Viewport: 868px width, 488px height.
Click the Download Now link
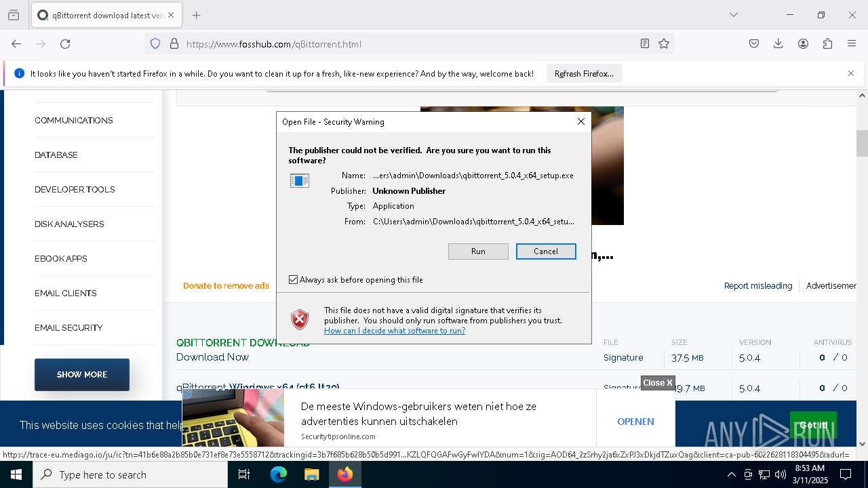(212, 357)
